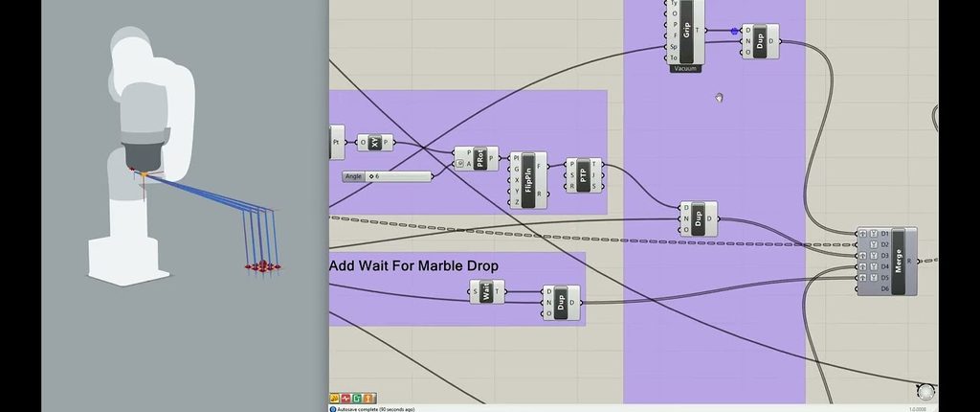Select the FlipPln component

[528, 180]
